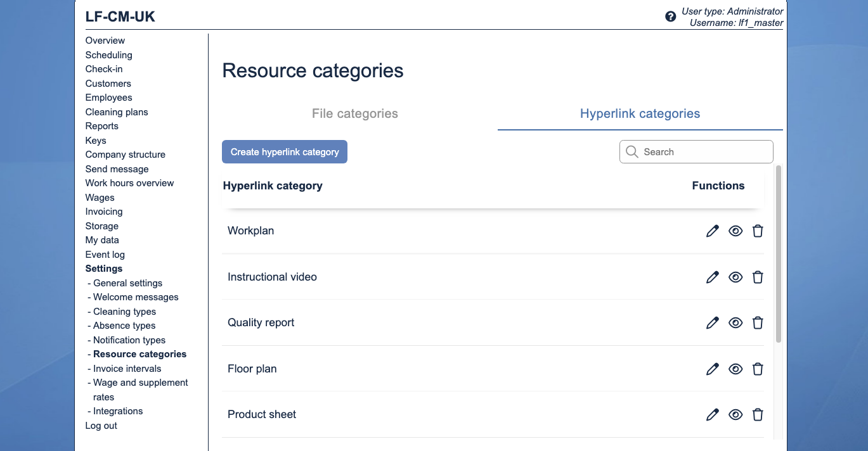Open Absence types settings
The height and width of the screenshot is (451, 868).
[x=124, y=326]
